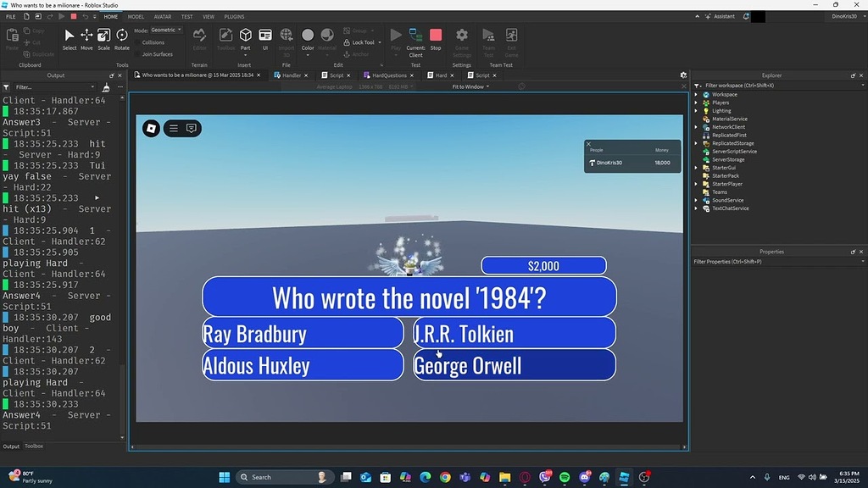Image resolution: width=868 pixels, height=488 pixels.
Task: Switch to the PLUGINS ribbon tab
Action: (234, 17)
